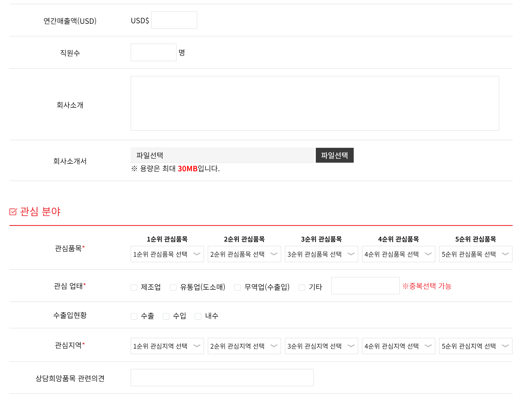
Task: Enable the 무역업(수출입) checkbox
Action: click(237, 287)
